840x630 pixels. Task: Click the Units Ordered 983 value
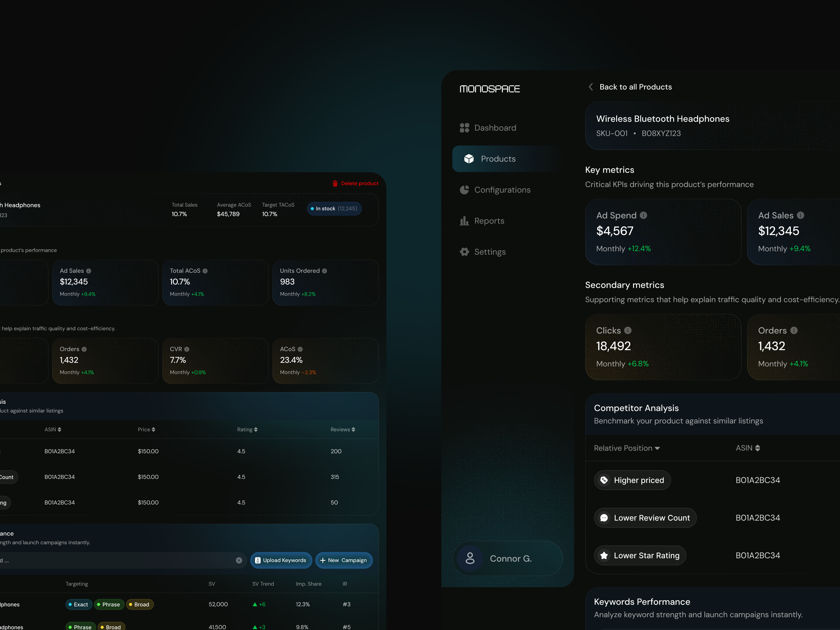287,282
